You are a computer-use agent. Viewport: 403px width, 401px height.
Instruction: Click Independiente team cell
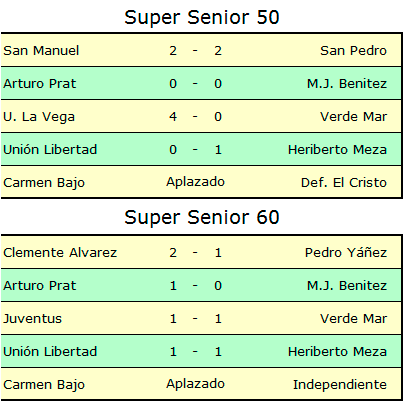click(x=340, y=385)
